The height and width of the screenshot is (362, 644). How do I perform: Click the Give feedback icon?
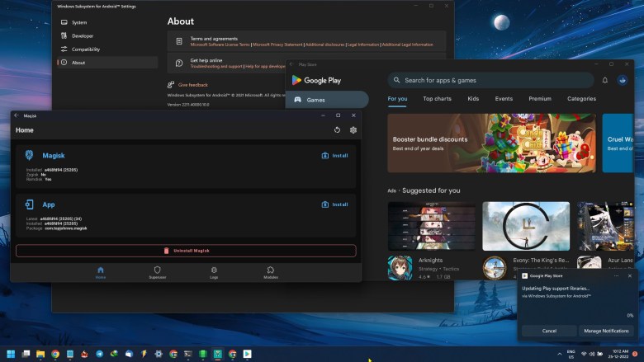[171, 85]
